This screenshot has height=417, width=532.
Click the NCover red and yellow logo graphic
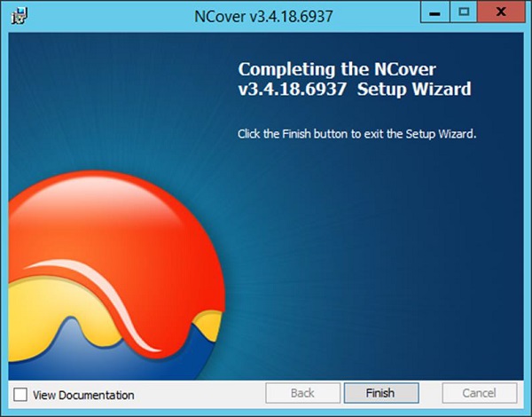coord(116,275)
